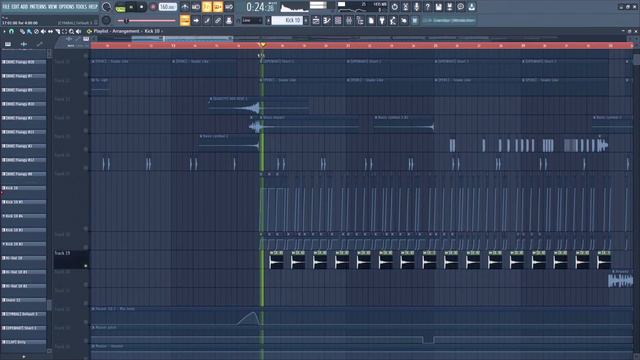Open the Line snap selector dropdown
The image size is (640, 360).
point(252,20)
